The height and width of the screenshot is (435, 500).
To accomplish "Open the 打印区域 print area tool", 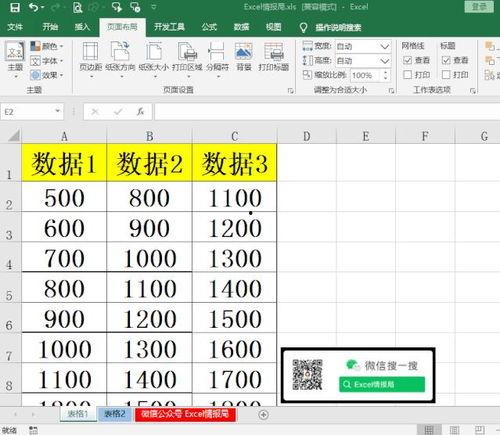I will click(187, 57).
